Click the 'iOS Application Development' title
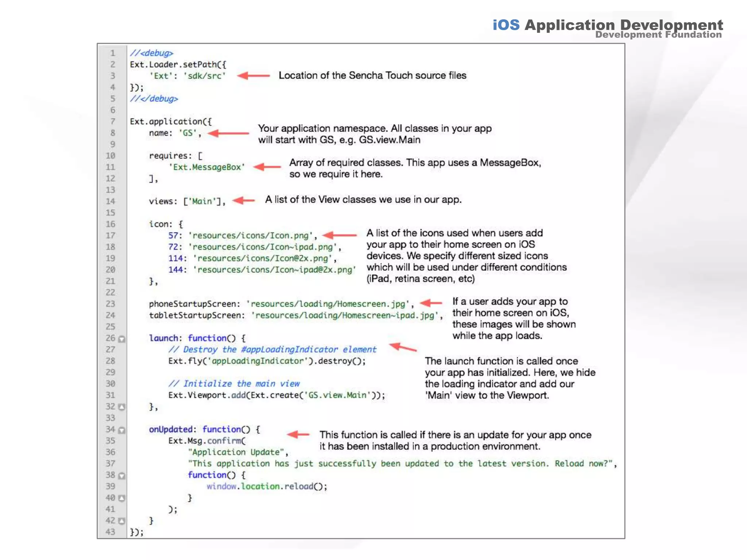The width and height of the screenshot is (747, 560). [x=608, y=25]
